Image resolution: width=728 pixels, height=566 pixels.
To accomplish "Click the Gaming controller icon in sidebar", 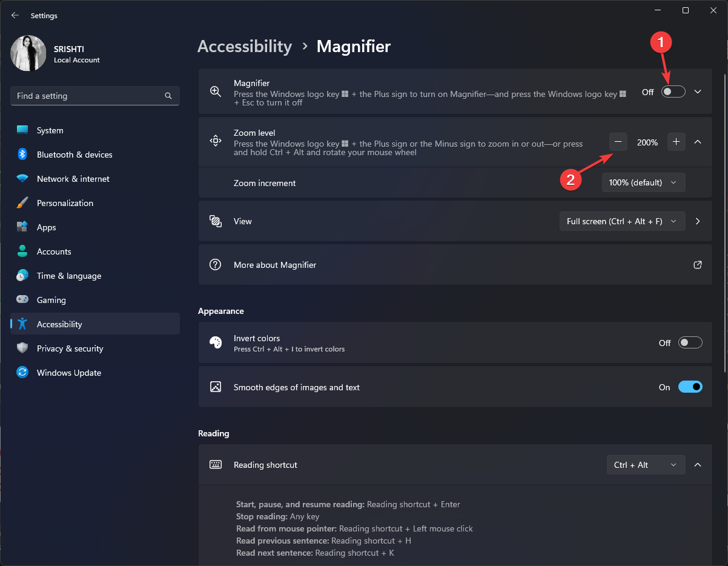I will pyautogui.click(x=22, y=300).
